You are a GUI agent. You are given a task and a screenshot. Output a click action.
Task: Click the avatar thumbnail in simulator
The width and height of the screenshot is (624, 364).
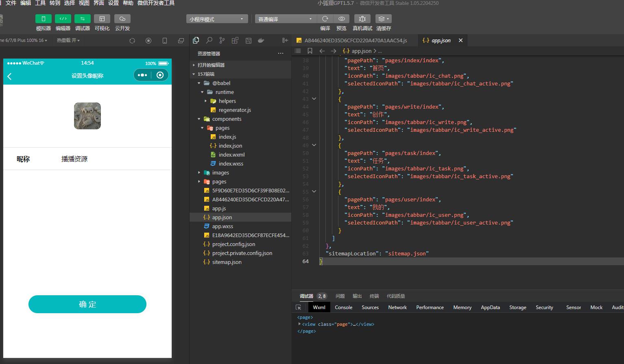87,116
